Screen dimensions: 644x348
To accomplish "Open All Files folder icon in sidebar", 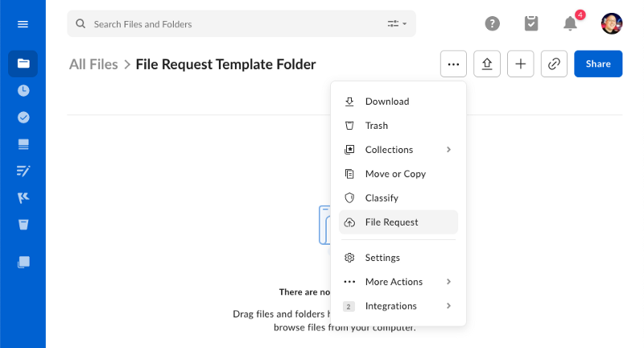I will point(23,64).
